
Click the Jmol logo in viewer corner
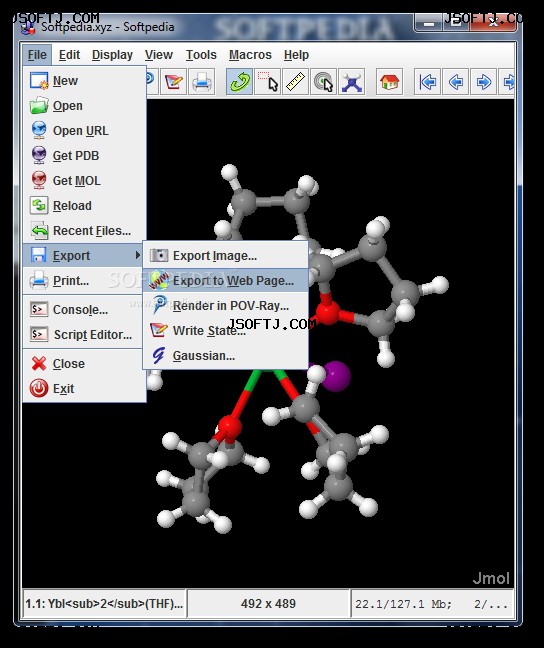click(491, 578)
